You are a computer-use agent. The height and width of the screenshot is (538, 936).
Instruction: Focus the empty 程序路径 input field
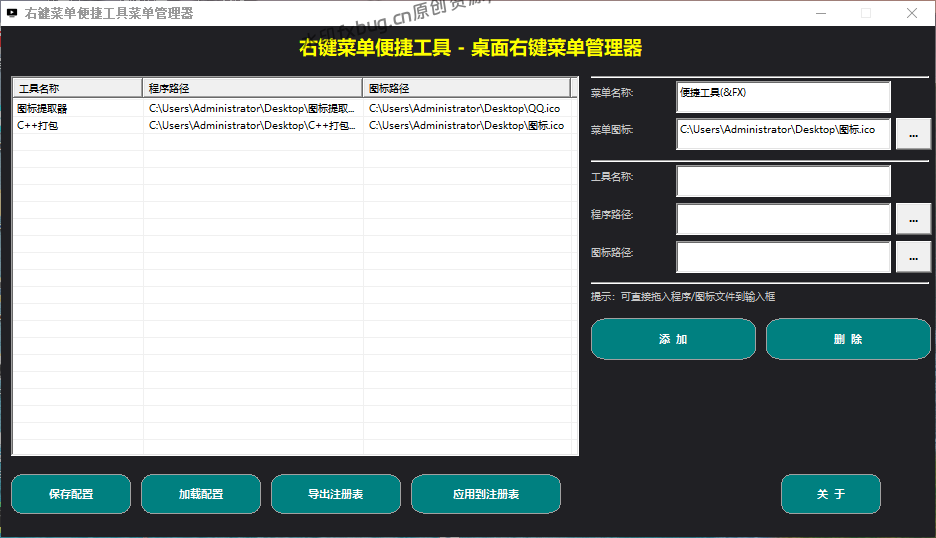pyautogui.click(x=783, y=219)
